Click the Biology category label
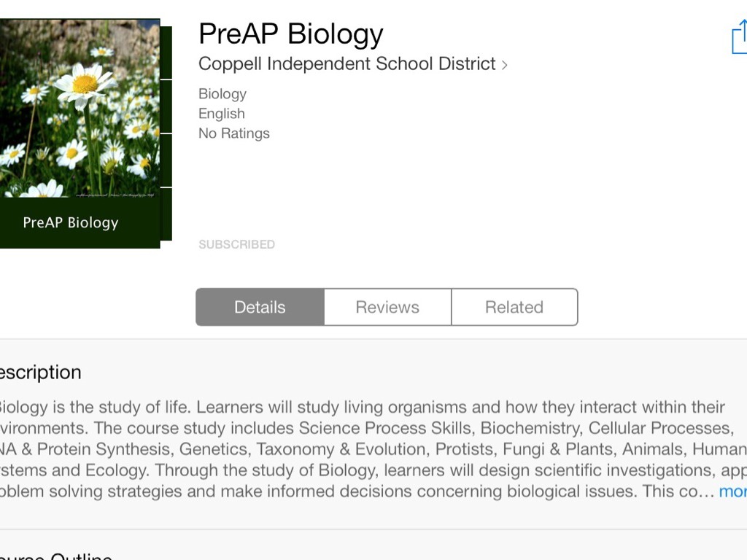The image size is (747, 560). click(x=222, y=94)
